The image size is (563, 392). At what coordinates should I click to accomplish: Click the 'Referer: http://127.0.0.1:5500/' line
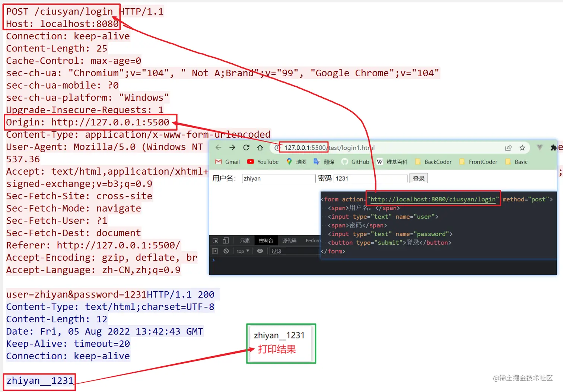click(93, 245)
